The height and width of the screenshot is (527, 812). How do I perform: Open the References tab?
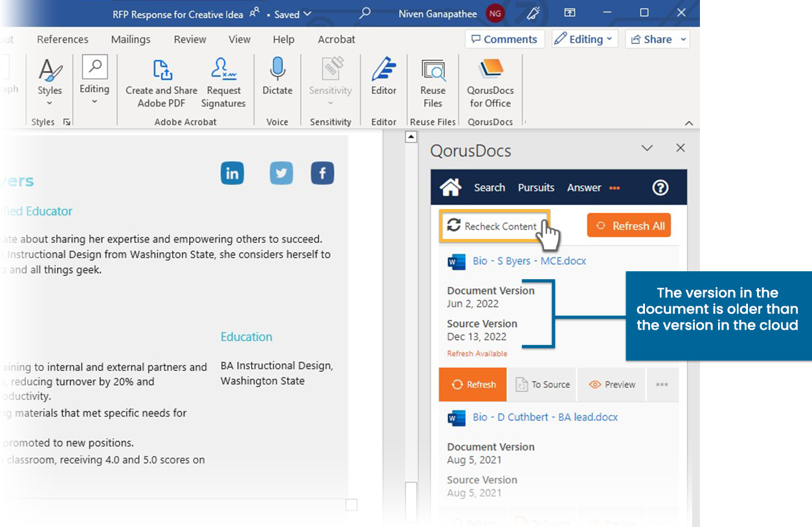pyautogui.click(x=63, y=39)
